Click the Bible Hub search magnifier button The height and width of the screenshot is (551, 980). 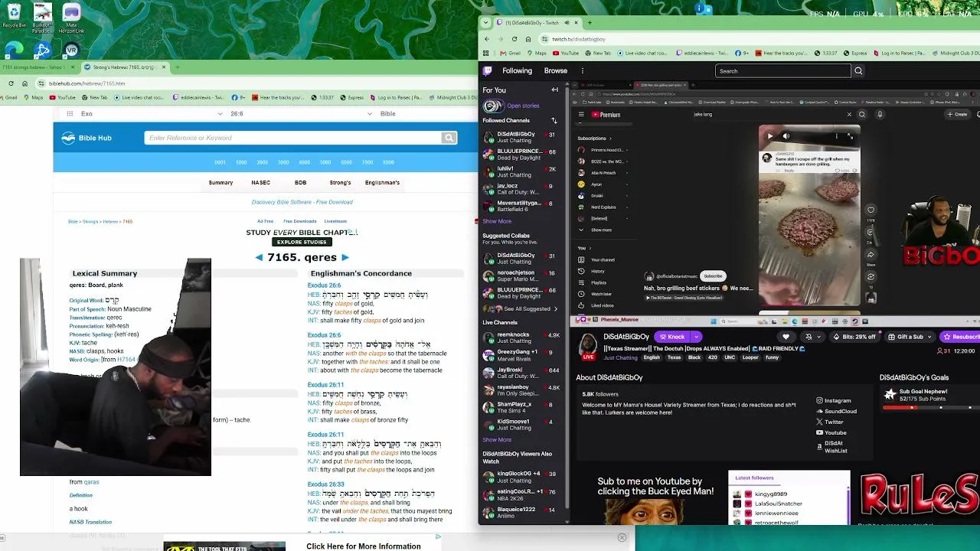(449, 138)
